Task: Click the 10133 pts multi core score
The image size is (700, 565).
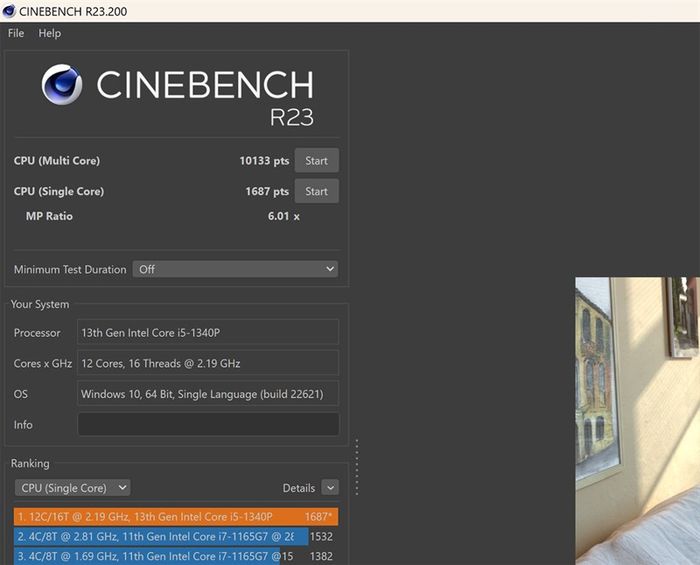Action: pyautogui.click(x=264, y=161)
